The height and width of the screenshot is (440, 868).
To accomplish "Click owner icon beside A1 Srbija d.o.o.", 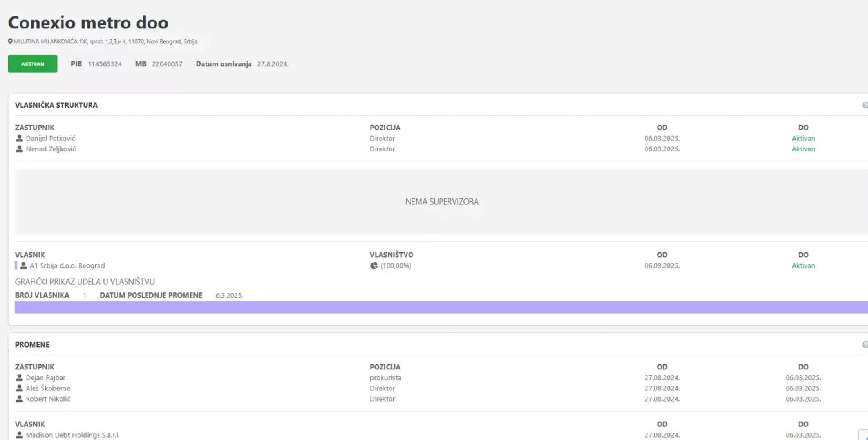I will 24,266.
